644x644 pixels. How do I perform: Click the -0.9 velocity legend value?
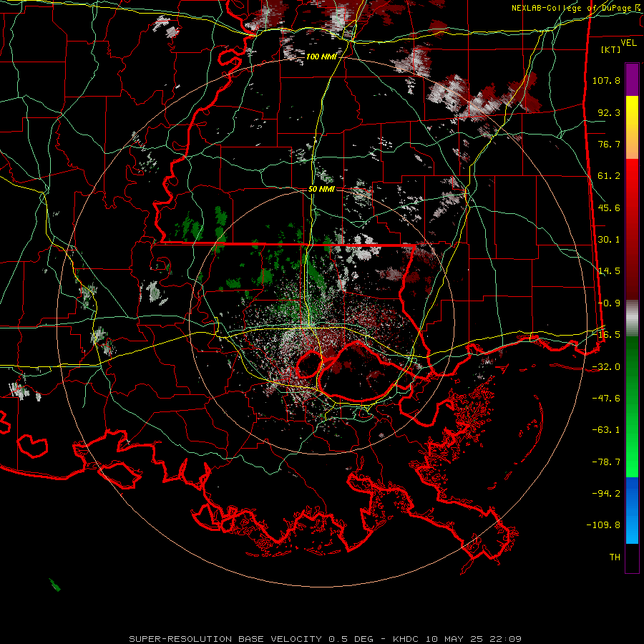coord(609,303)
